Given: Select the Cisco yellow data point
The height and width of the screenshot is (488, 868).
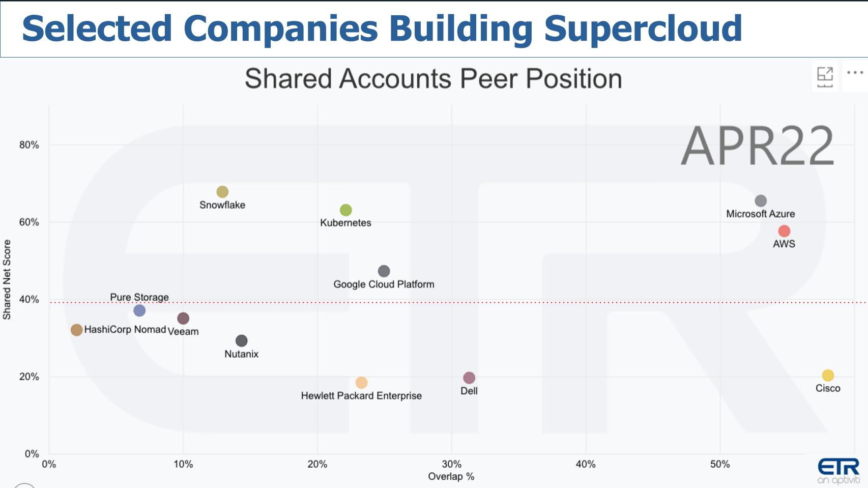Looking at the screenshot, I should 828,375.
